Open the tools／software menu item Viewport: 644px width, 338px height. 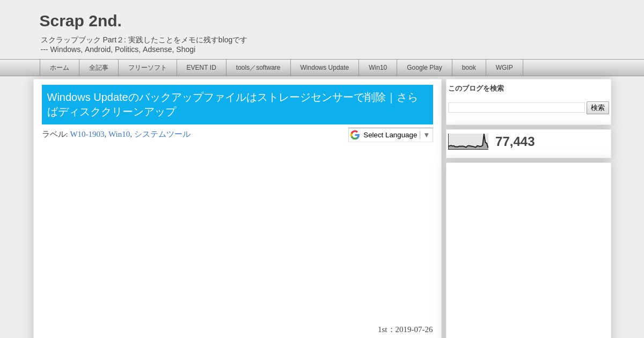click(x=258, y=68)
